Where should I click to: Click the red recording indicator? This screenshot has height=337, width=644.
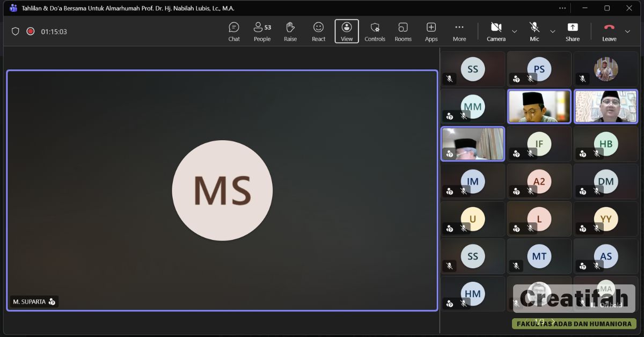point(31,32)
